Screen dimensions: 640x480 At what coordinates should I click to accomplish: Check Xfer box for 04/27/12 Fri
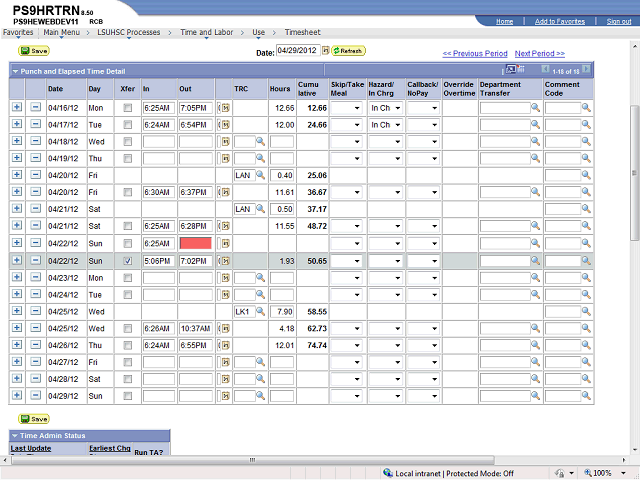[128, 362]
